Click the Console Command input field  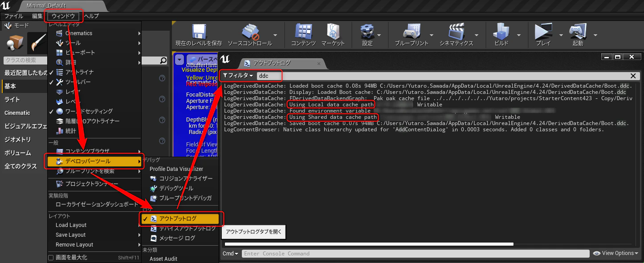pyautogui.click(x=416, y=254)
